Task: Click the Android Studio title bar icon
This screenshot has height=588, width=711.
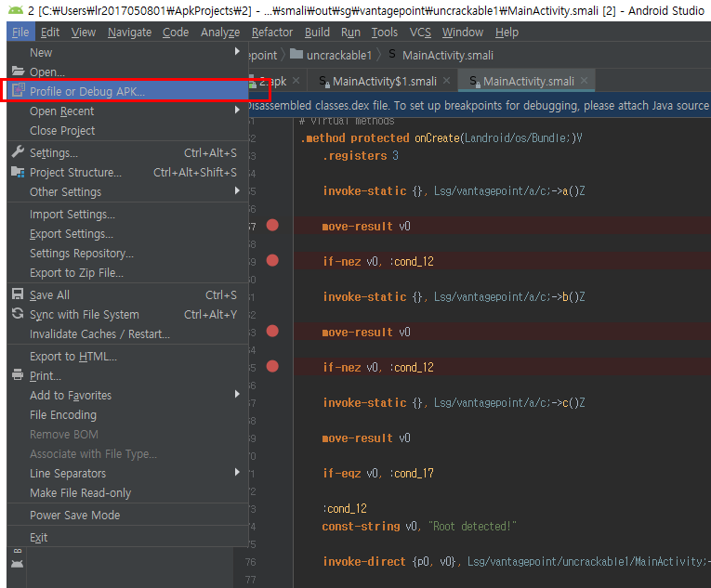Action: [16, 10]
